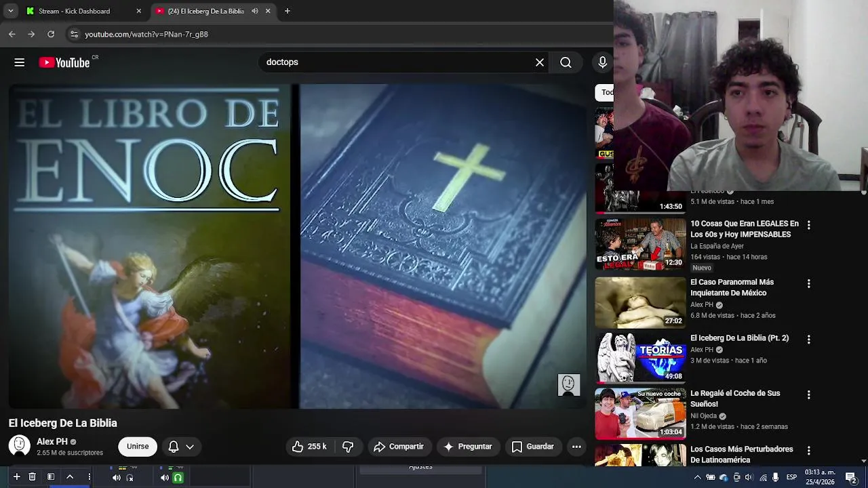
Task: Click the browser address bar URL
Action: (146, 34)
